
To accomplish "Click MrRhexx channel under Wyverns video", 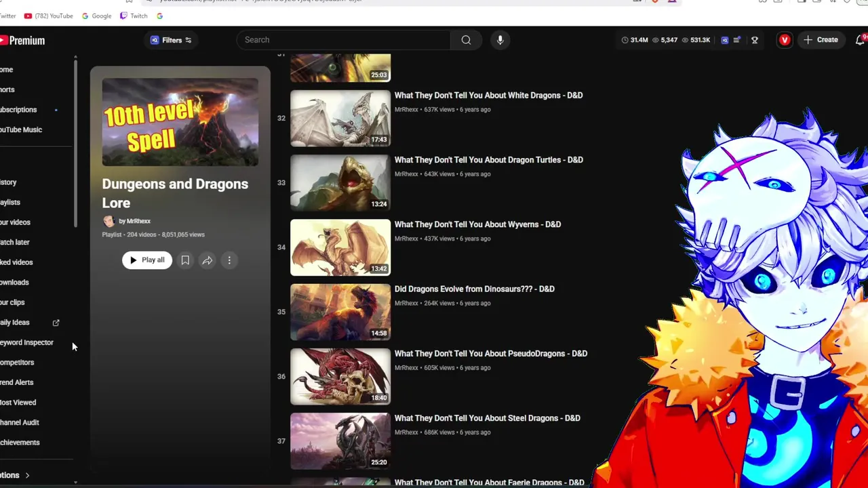I will [x=406, y=239].
